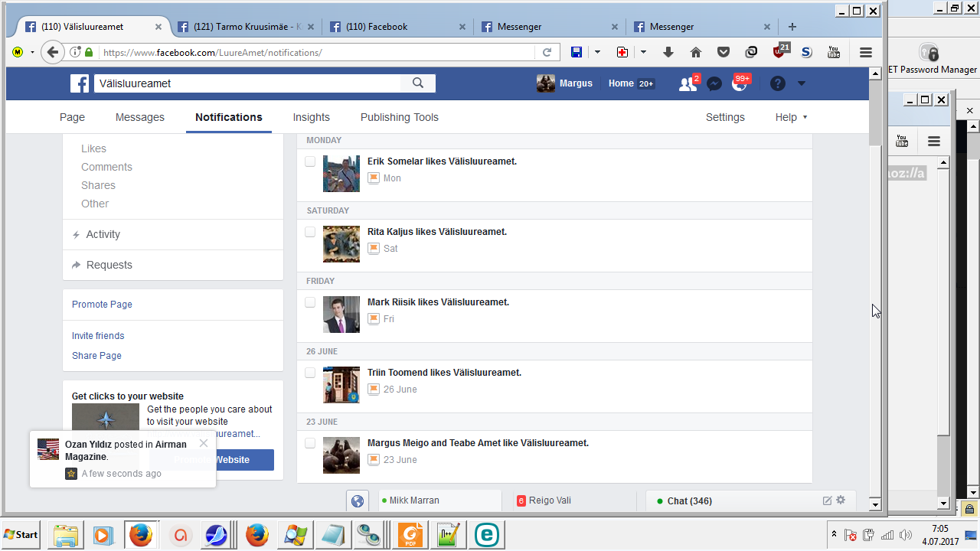This screenshot has height=551, width=980.
Task: Tick checkbox for Triin Toomend notification
Action: [x=310, y=373]
